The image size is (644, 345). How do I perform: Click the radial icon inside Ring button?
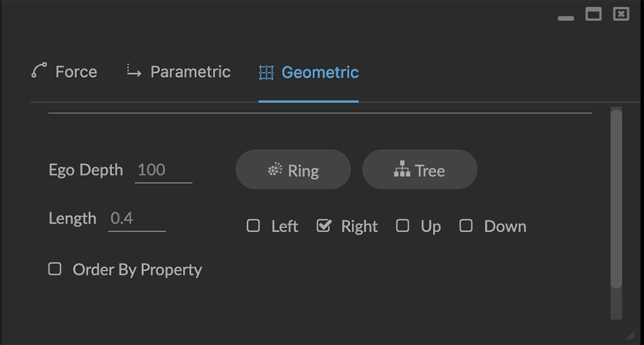275,170
